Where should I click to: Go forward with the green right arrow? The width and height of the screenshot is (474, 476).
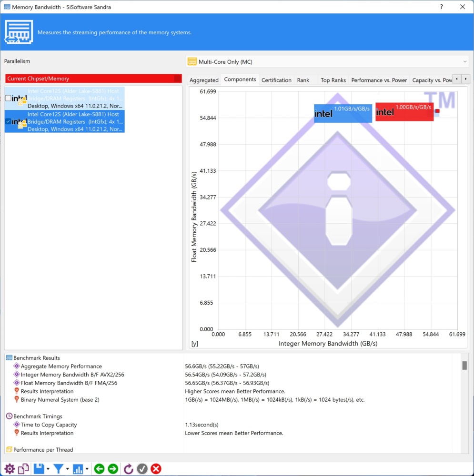(113, 469)
